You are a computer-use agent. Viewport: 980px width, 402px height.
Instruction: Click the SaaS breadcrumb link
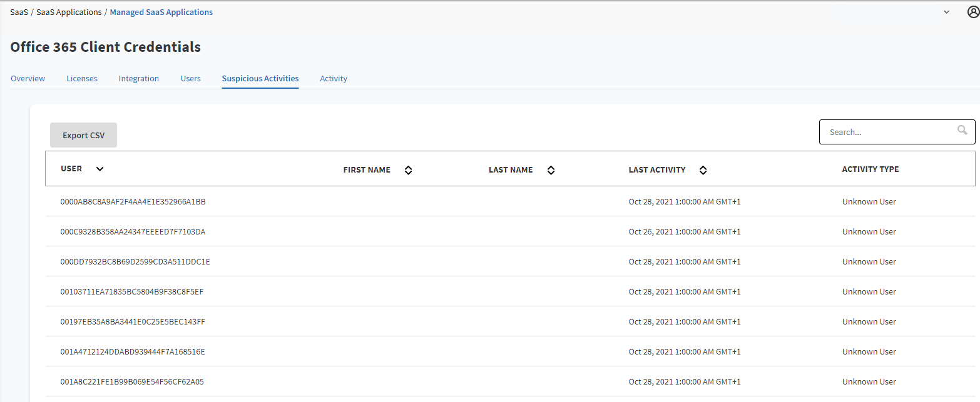pos(19,12)
